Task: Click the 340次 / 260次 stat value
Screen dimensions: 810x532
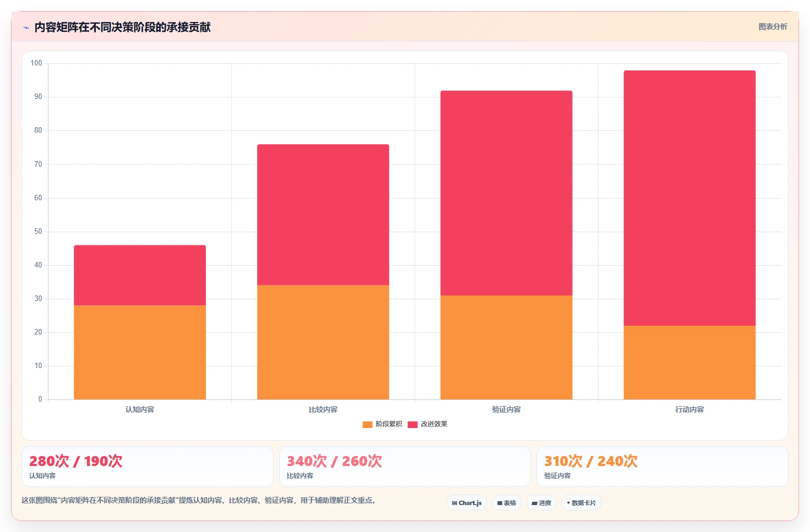Action: point(334,461)
